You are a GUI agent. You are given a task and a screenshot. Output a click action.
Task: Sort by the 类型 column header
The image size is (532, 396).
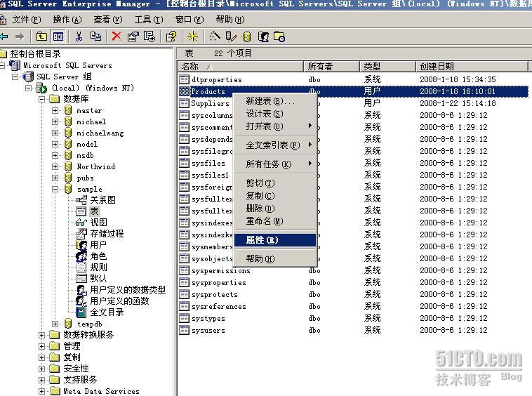tap(388, 66)
